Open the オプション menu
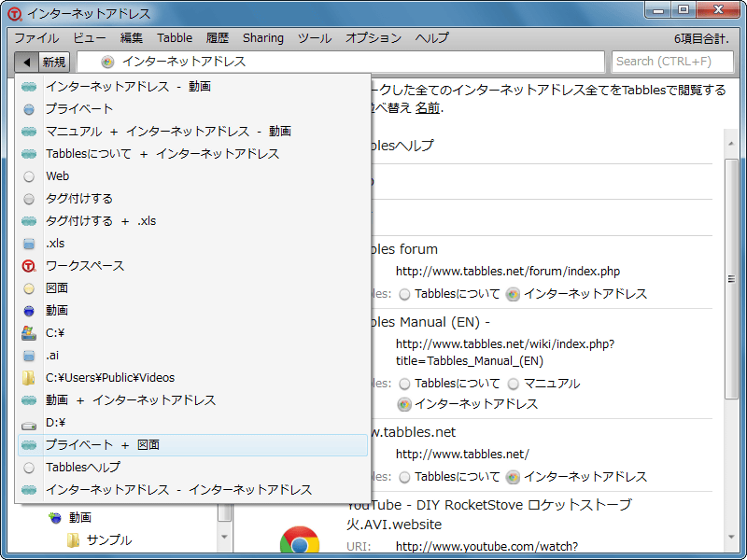This screenshot has height=560, width=747. [x=373, y=38]
